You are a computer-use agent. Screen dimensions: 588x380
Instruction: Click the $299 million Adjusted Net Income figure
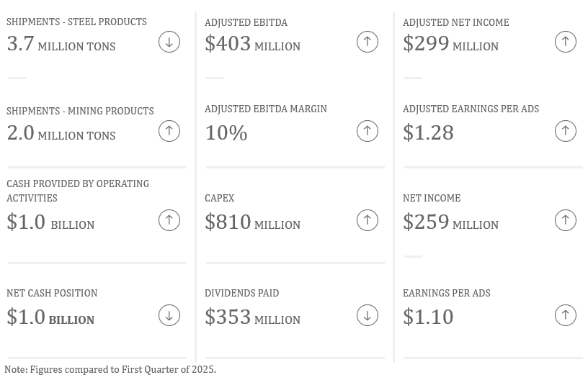click(450, 44)
